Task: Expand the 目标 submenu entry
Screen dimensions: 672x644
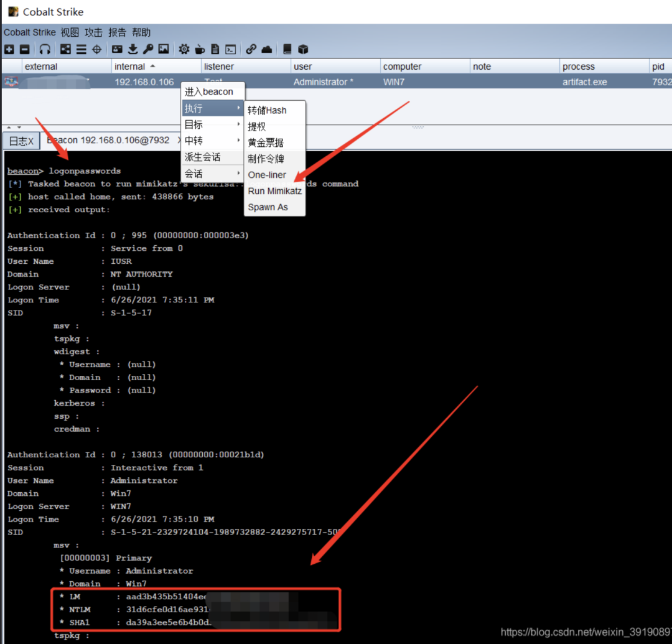Action: pyautogui.click(x=213, y=124)
